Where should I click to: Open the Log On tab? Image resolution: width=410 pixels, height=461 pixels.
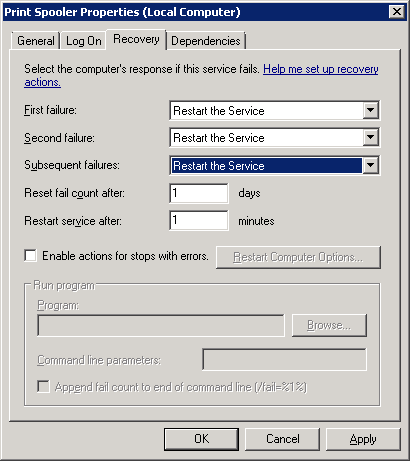click(83, 41)
